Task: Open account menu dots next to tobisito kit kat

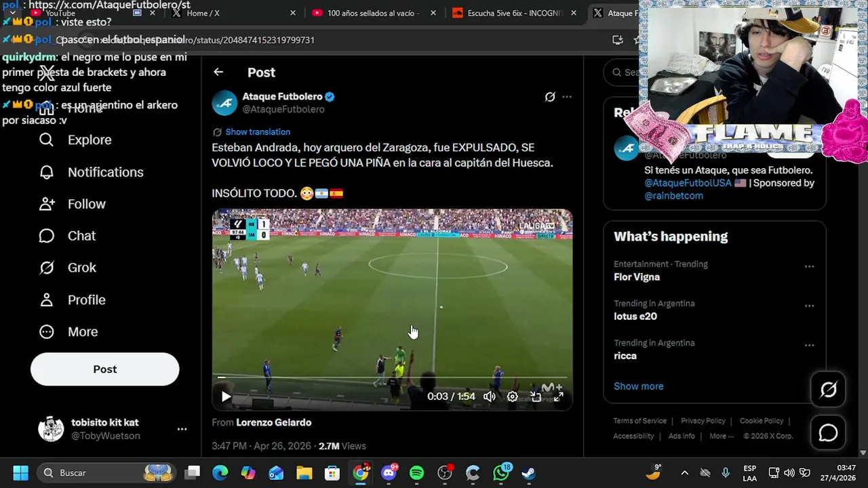Action: [x=182, y=429]
